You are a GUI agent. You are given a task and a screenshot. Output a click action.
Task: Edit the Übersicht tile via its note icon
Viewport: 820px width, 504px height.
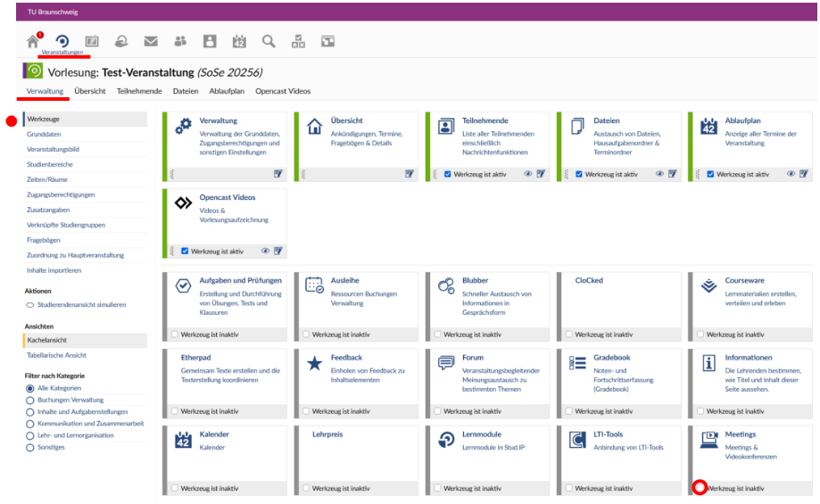[410, 174]
